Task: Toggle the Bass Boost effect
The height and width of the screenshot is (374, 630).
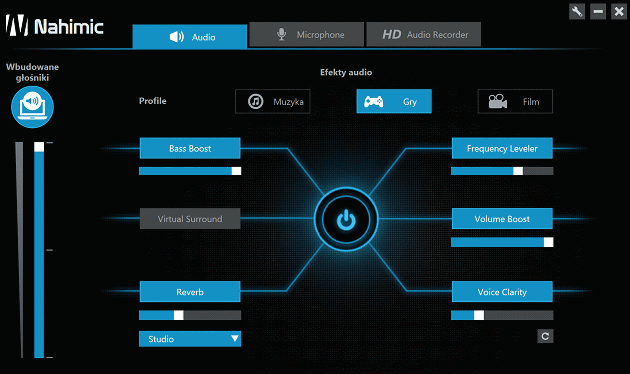Action: 190,148
